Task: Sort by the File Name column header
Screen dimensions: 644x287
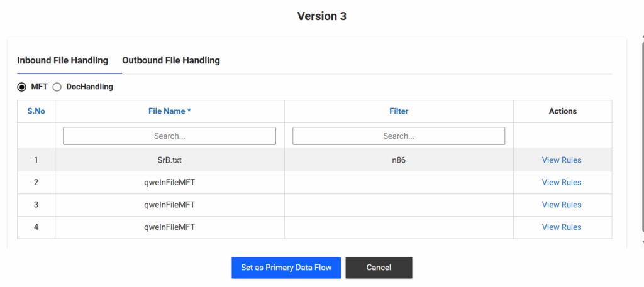Action: pyautogui.click(x=169, y=111)
